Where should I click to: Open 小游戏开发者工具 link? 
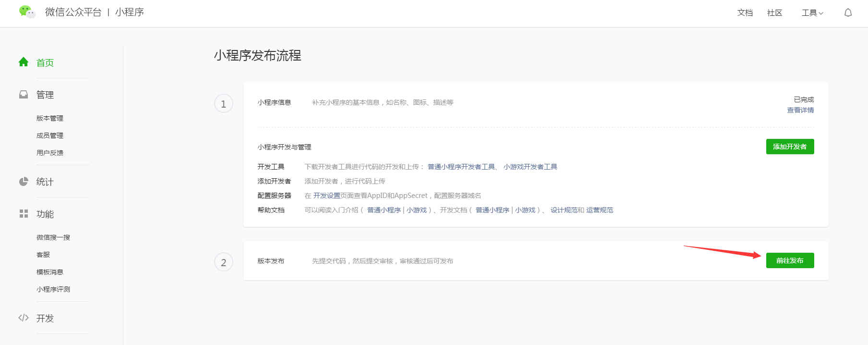click(530, 167)
